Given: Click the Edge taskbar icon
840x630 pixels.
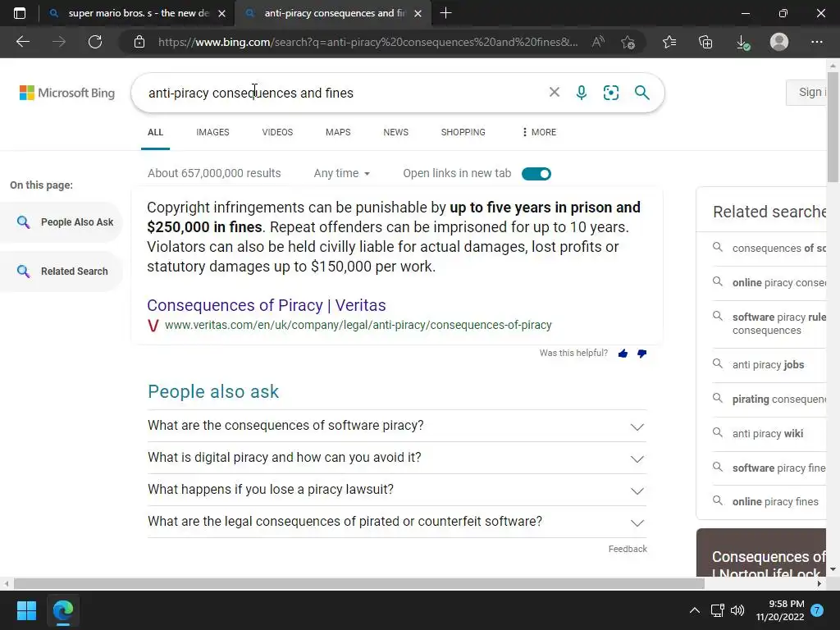Looking at the screenshot, I should click(63, 610).
